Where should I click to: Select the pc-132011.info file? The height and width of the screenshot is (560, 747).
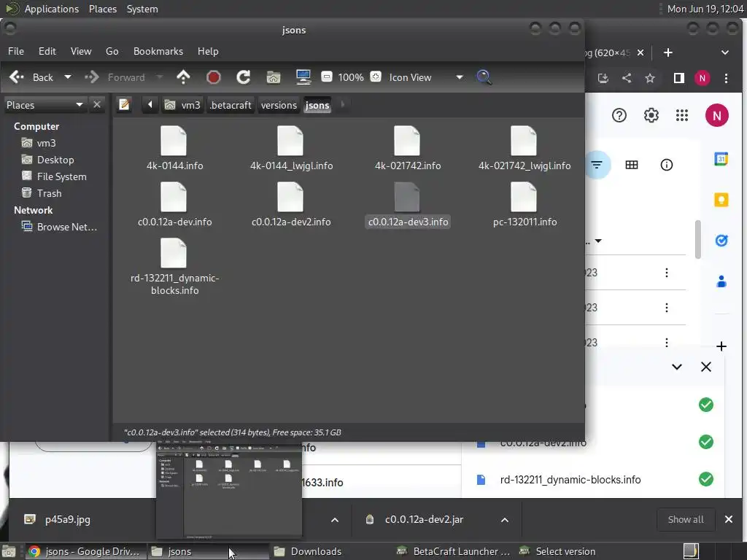coord(524,204)
